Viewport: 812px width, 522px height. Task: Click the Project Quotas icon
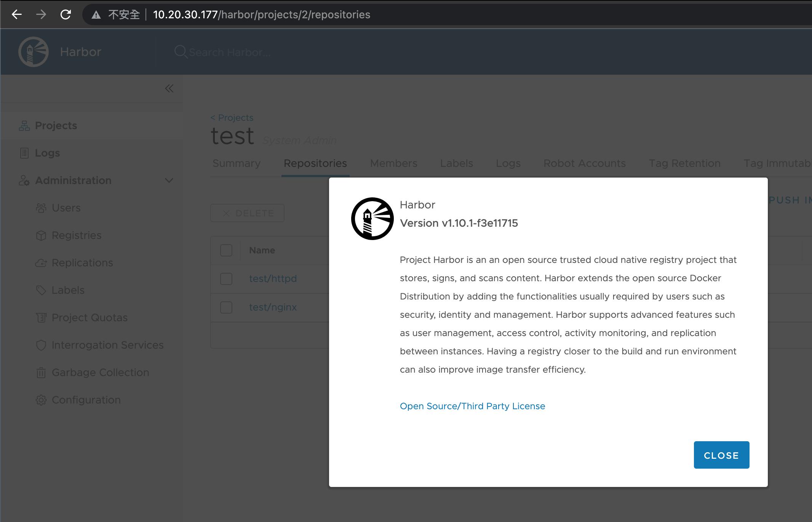click(41, 318)
